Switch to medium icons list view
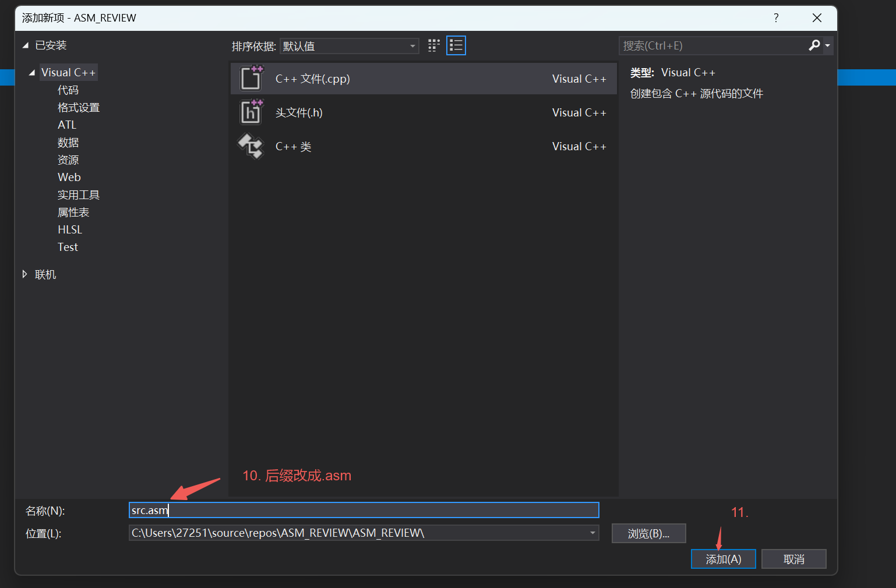The width and height of the screenshot is (896, 588). click(x=456, y=45)
